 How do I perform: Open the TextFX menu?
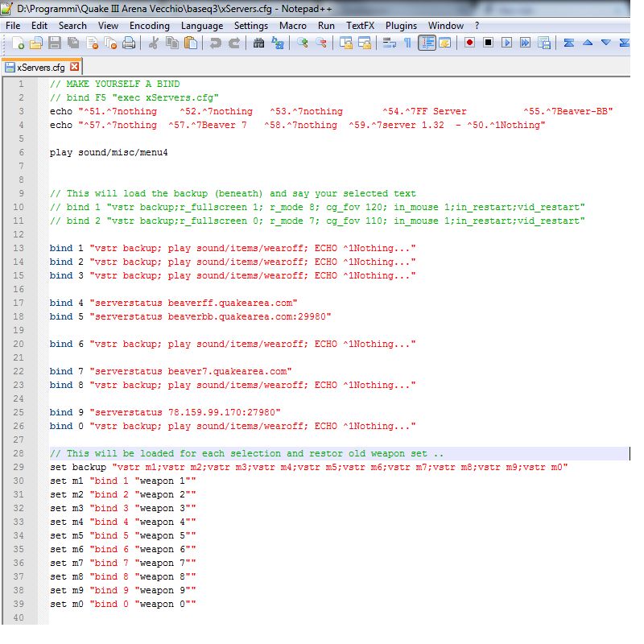tap(360, 26)
